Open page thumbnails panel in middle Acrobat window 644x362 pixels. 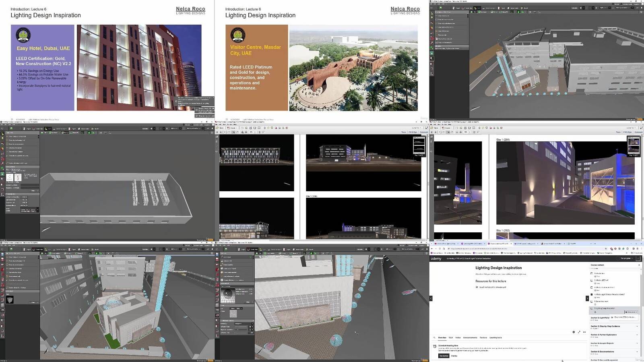coord(217,137)
